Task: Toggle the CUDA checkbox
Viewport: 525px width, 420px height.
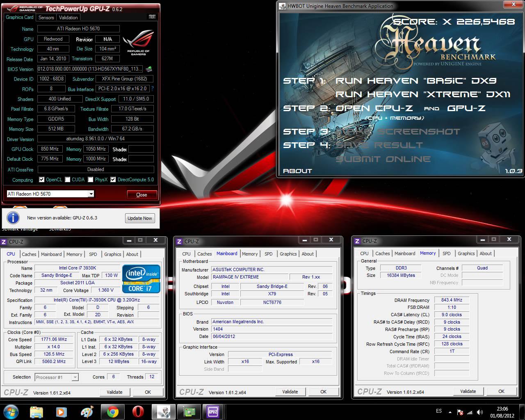Action: pos(68,180)
